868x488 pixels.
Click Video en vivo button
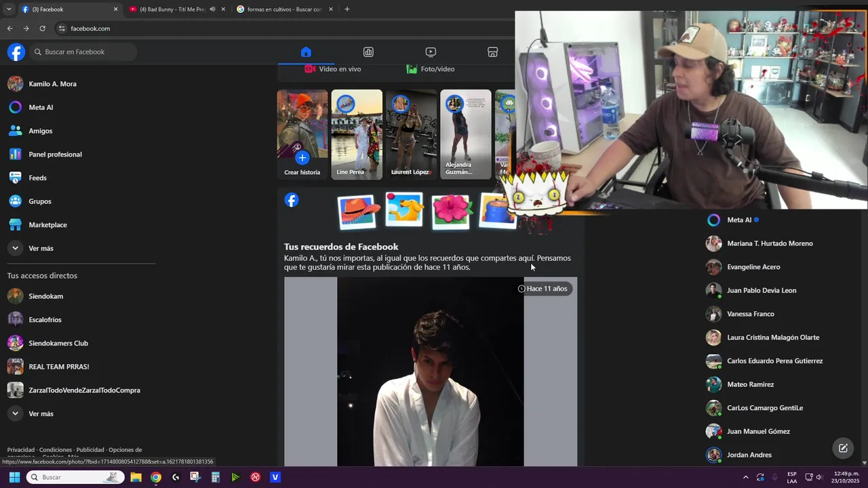point(332,69)
